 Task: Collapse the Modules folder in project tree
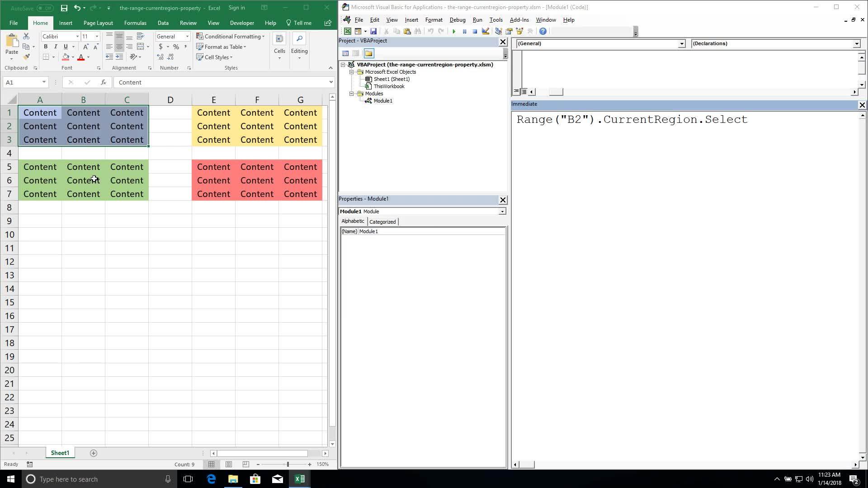pos(352,94)
